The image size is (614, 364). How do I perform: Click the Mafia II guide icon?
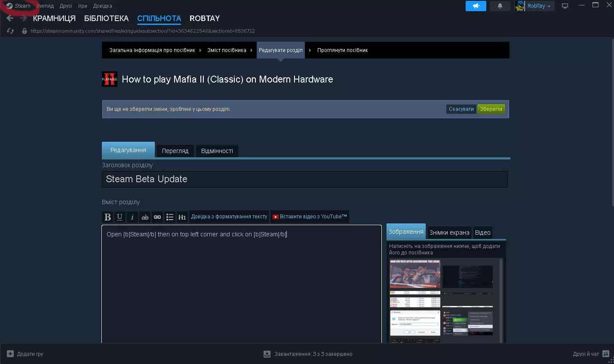[x=110, y=79]
